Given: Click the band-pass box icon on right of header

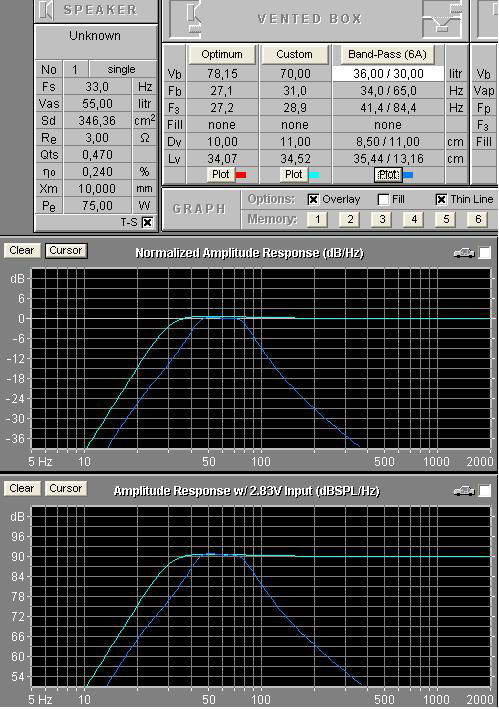Looking at the screenshot, I should pyautogui.click(x=443, y=18).
